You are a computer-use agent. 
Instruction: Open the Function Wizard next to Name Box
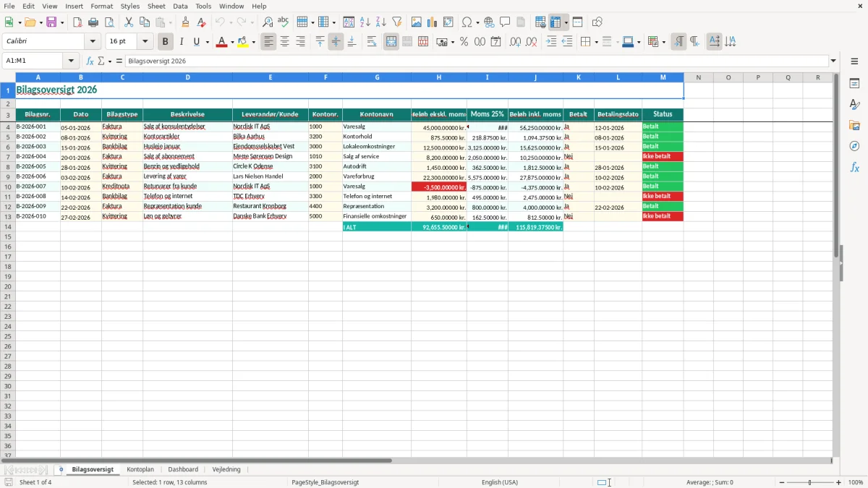click(x=90, y=61)
